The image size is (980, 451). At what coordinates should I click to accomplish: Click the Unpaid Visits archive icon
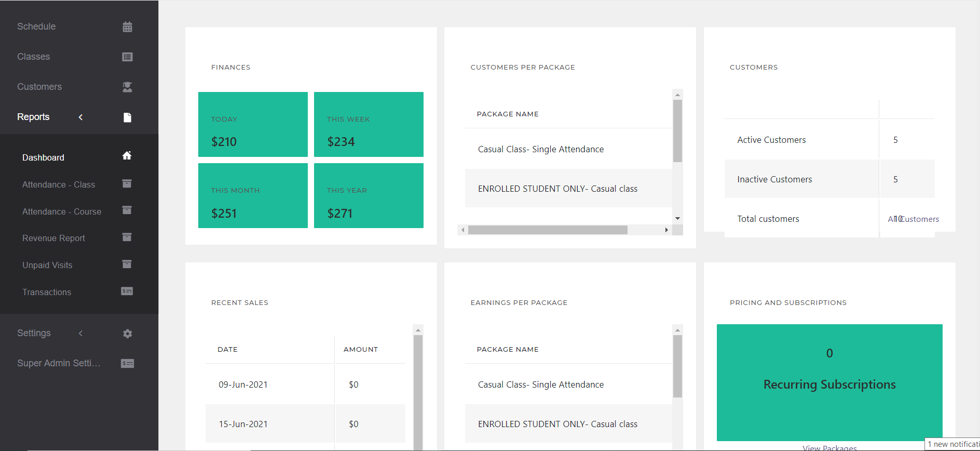pos(127,264)
